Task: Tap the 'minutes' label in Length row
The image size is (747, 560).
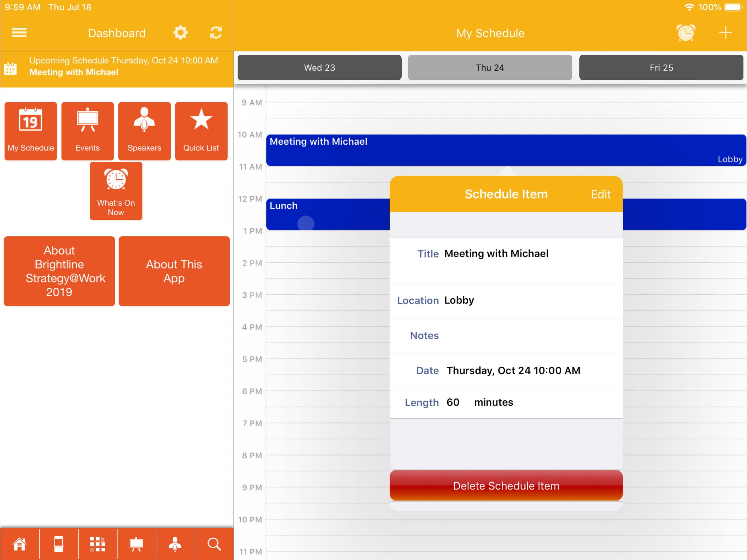Action: (493, 402)
